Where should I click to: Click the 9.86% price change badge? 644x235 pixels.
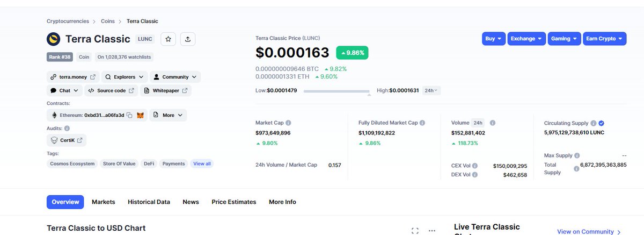[352, 53]
